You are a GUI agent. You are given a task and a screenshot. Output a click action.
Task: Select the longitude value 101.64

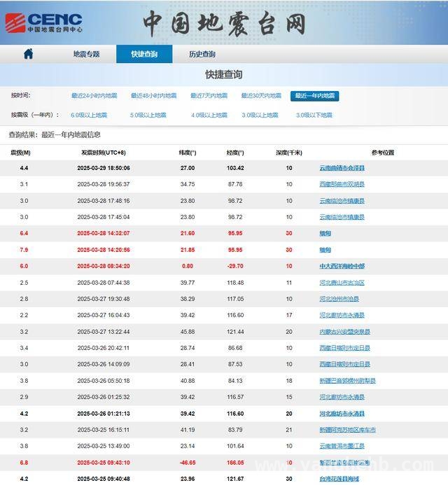(x=235, y=446)
